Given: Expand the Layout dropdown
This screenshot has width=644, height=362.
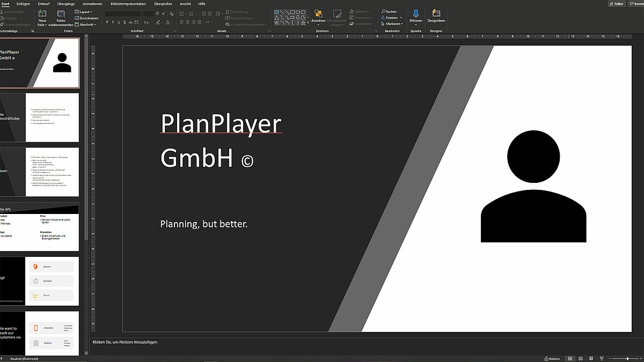Looking at the screenshot, I should tap(83, 11).
